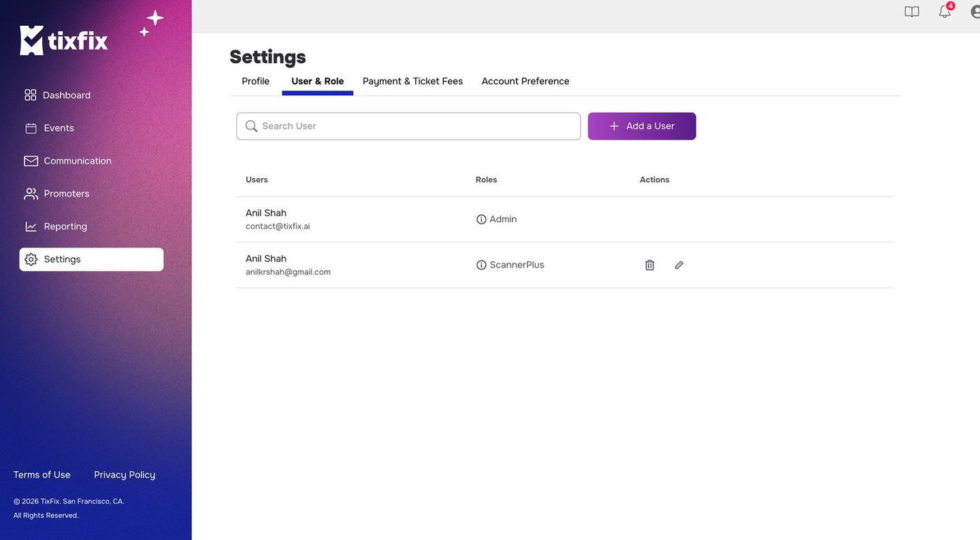
Task: Click anilkrshah@gmail.com email text
Action: click(x=288, y=272)
